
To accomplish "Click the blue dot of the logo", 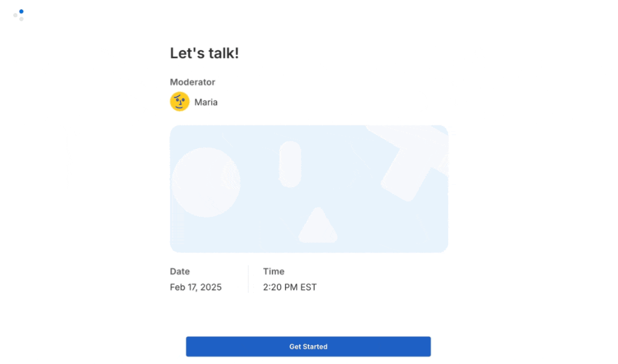I will [x=21, y=11].
